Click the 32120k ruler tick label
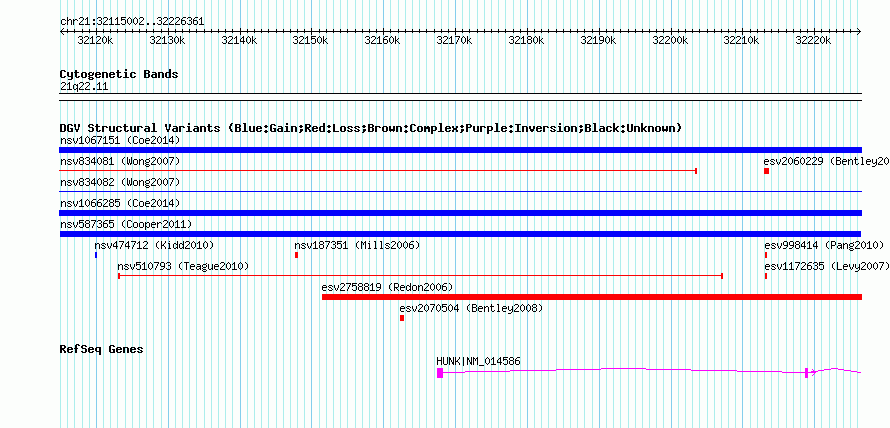 [x=95, y=41]
